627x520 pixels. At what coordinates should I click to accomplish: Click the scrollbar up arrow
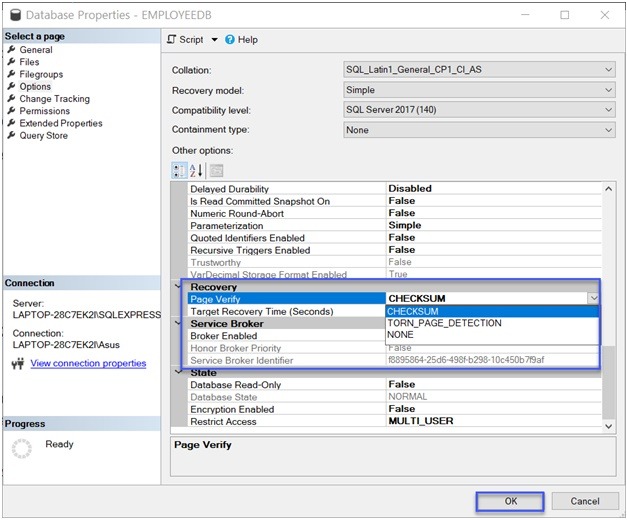pos(608,189)
